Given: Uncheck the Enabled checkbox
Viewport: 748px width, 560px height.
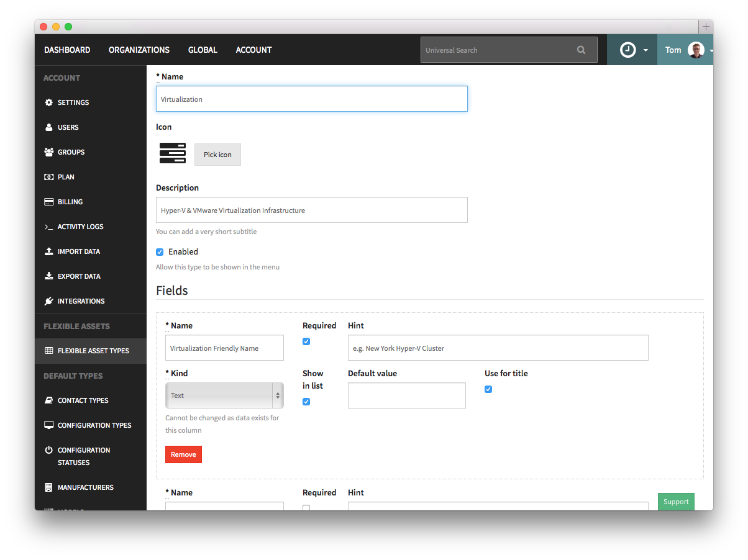Looking at the screenshot, I should 160,252.
